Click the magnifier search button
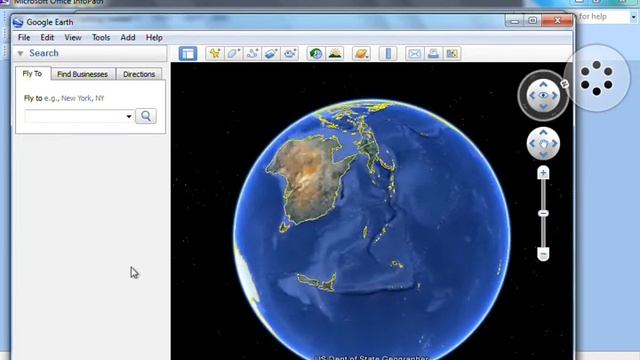The height and width of the screenshot is (360, 640). [146, 116]
